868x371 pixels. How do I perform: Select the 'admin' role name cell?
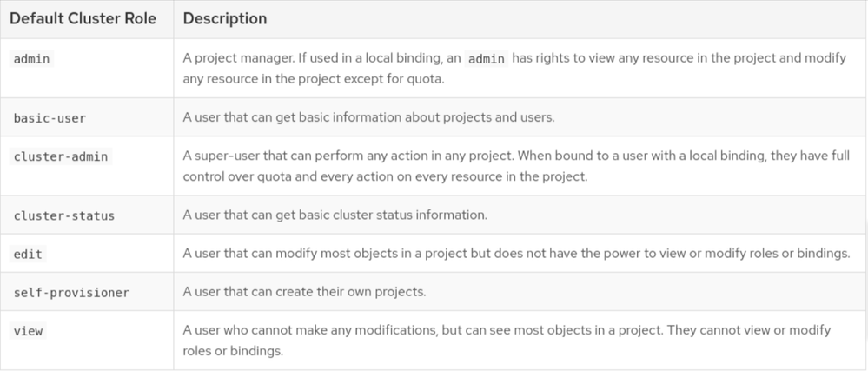[x=31, y=59]
